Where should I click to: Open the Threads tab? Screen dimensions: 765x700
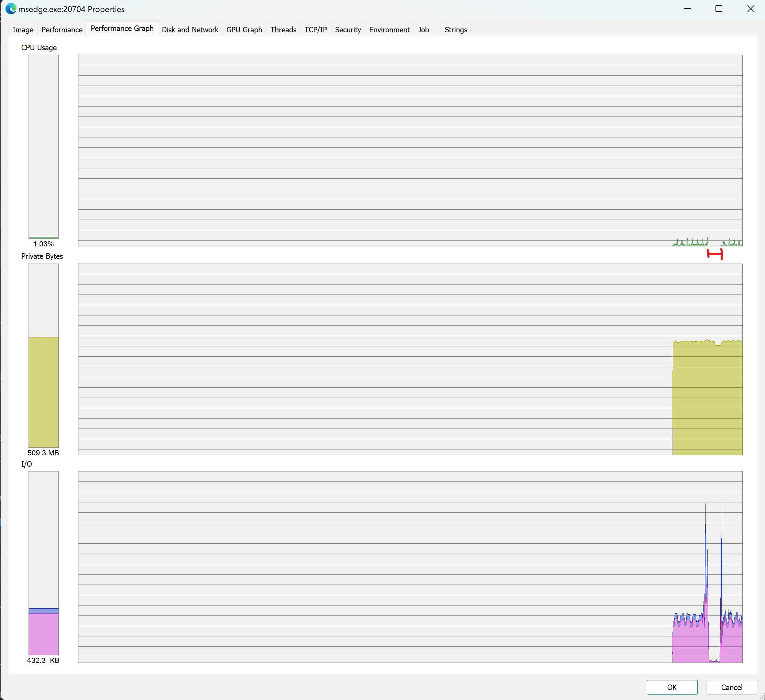click(283, 30)
